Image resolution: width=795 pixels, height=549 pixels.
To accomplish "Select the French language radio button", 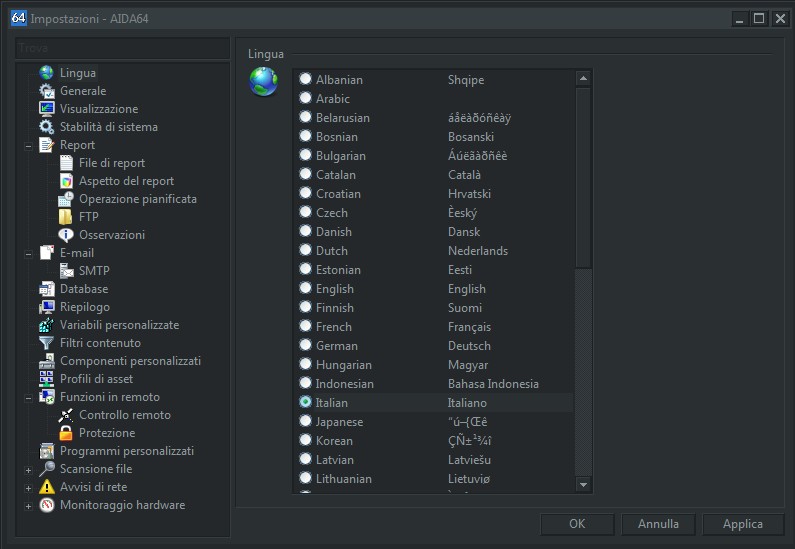I will click(x=305, y=326).
